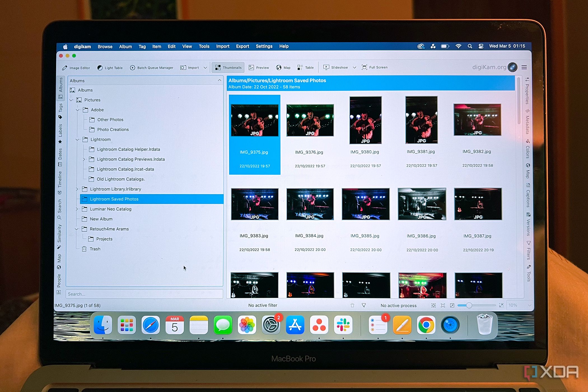This screenshot has width=588, height=392.
Task: Collapse the Pictures tree node
Action: (x=71, y=100)
